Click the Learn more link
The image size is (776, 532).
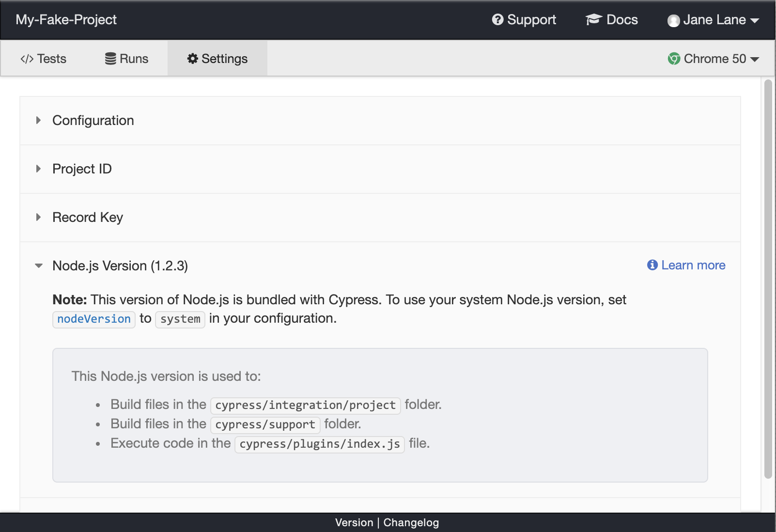(x=686, y=266)
